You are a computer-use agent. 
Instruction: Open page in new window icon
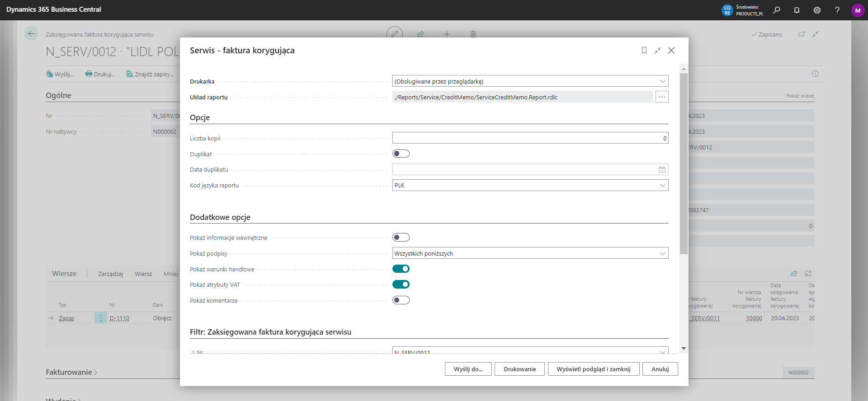(802, 34)
